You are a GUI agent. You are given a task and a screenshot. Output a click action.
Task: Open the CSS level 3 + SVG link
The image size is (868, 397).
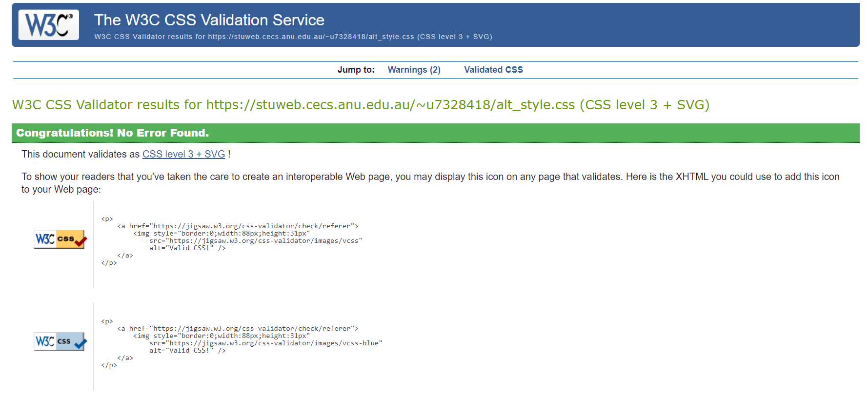pyautogui.click(x=183, y=154)
